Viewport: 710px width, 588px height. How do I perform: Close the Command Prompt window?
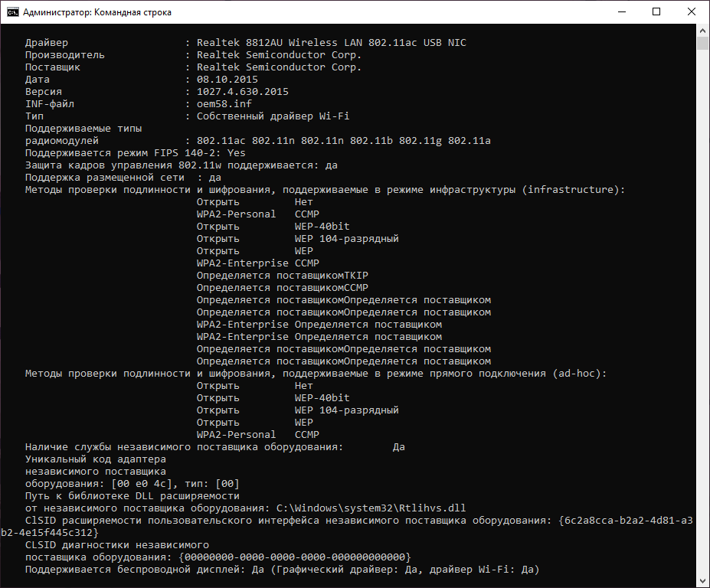click(692, 11)
